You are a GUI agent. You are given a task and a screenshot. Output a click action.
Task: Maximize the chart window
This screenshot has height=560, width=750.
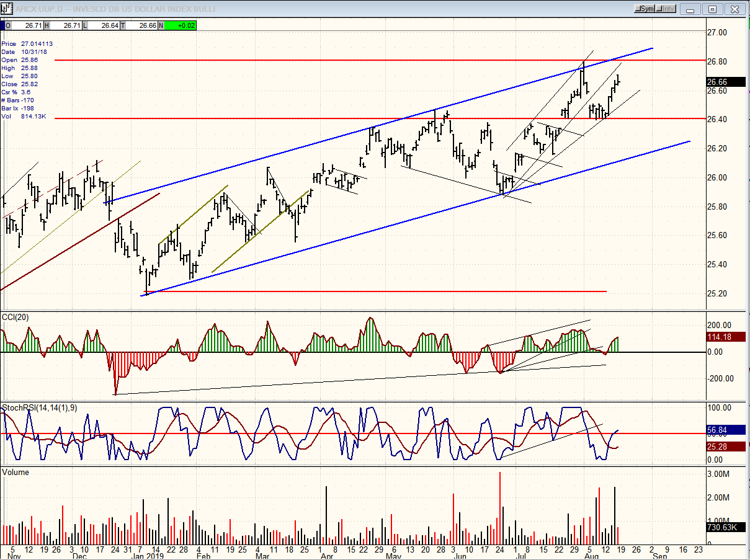point(713,9)
